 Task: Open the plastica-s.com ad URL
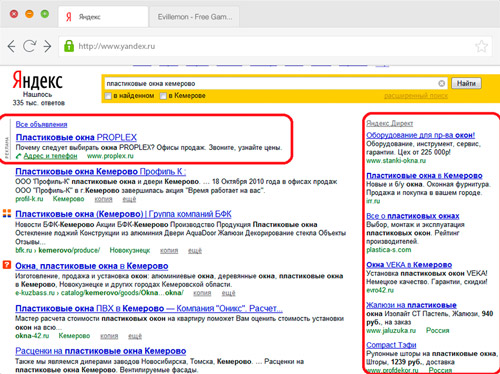pos(389,250)
